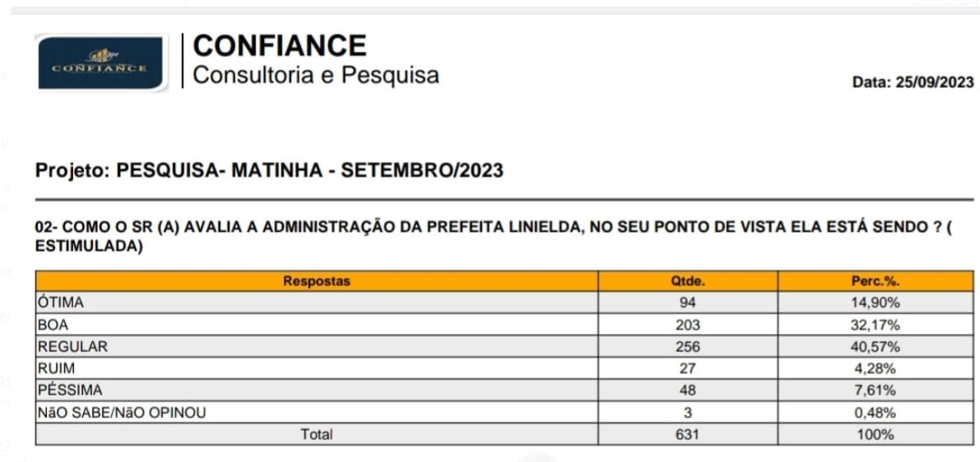Image resolution: width=980 pixels, height=462 pixels.
Task: Select the quantity 256 for REGULAR
Action: [687, 347]
